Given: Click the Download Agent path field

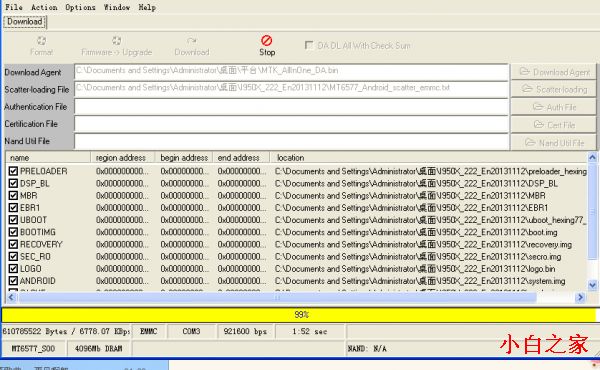Looking at the screenshot, I should click(x=291, y=71).
